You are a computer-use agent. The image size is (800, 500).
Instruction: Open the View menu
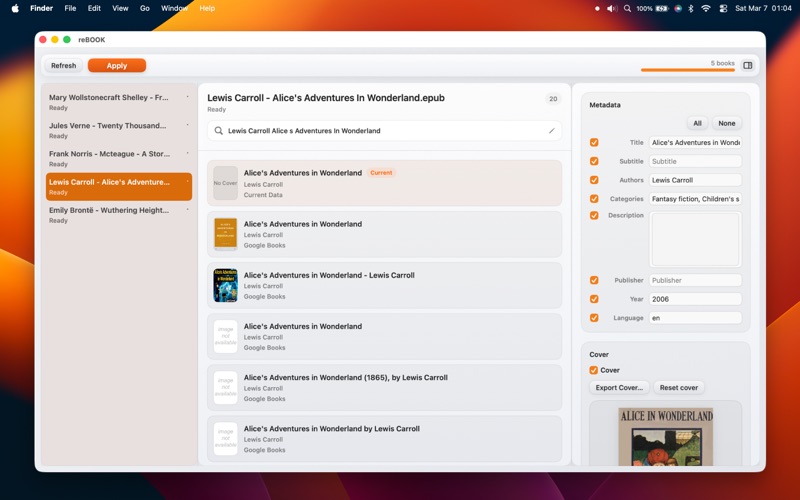(120, 8)
